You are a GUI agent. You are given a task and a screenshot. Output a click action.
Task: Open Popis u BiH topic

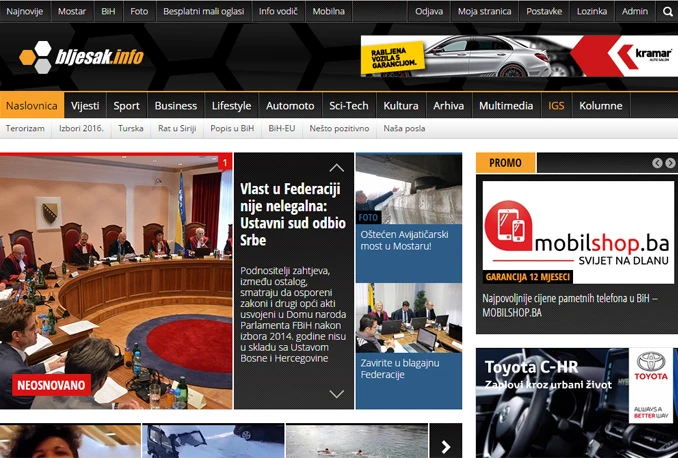pos(232,128)
